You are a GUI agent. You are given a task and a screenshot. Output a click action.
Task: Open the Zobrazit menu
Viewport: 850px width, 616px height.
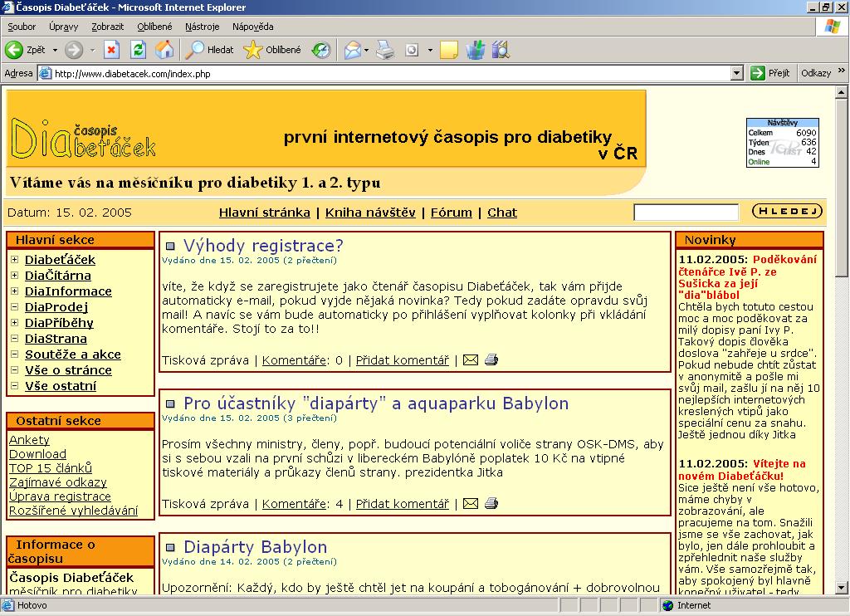107,27
